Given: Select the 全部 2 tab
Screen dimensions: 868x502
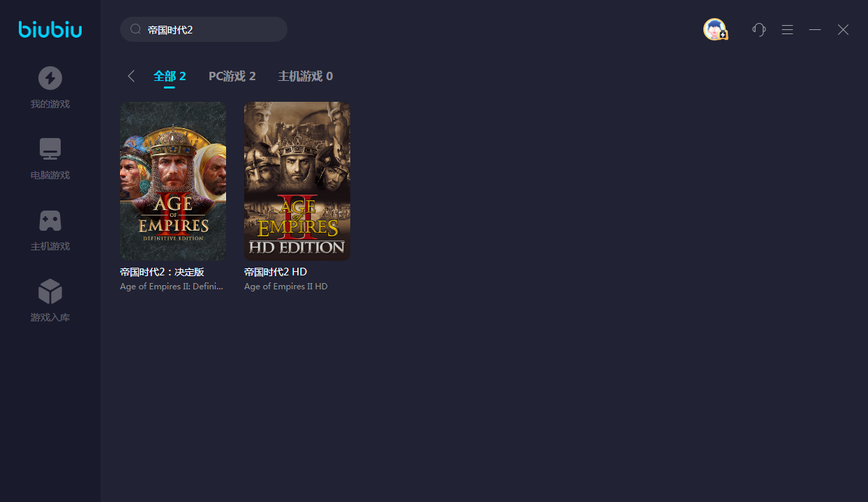Looking at the screenshot, I should coord(170,76).
